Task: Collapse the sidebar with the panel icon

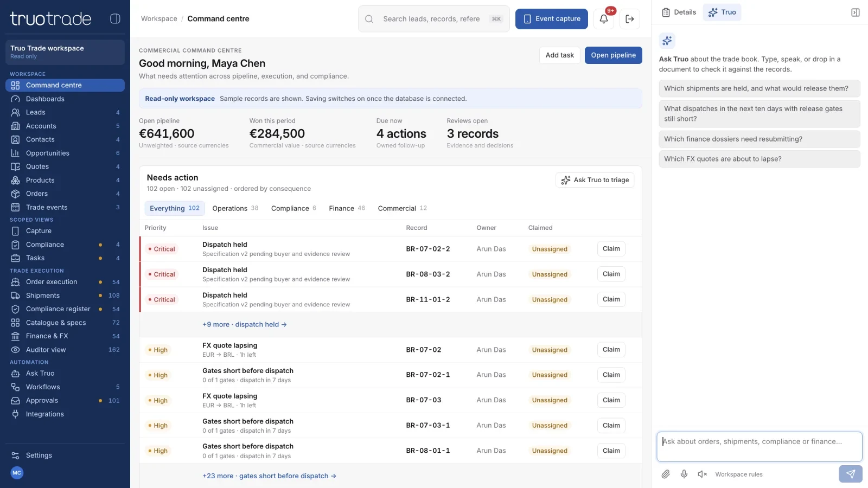Action: 115,18
